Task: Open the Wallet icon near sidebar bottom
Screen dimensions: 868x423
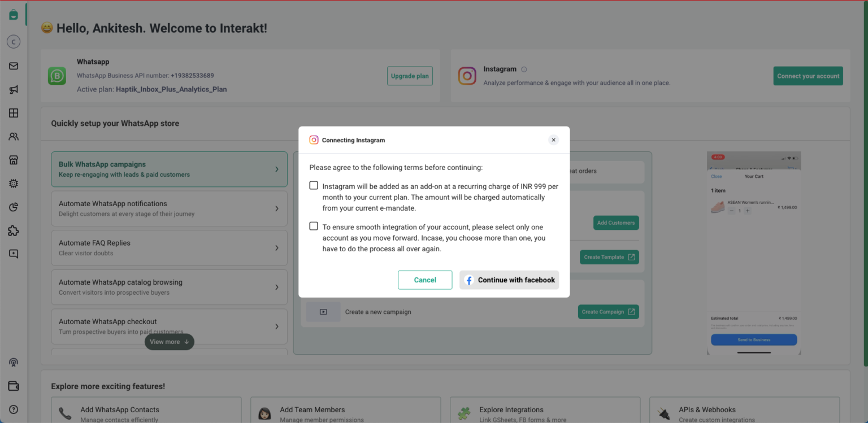Action: pyautogui.click(x=13, y=386)
